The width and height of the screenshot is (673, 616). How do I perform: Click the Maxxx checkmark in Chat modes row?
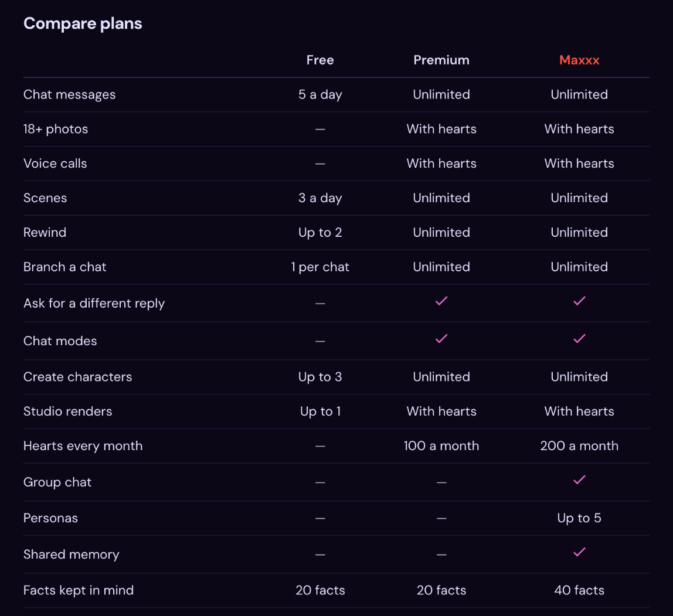[579, 339]
